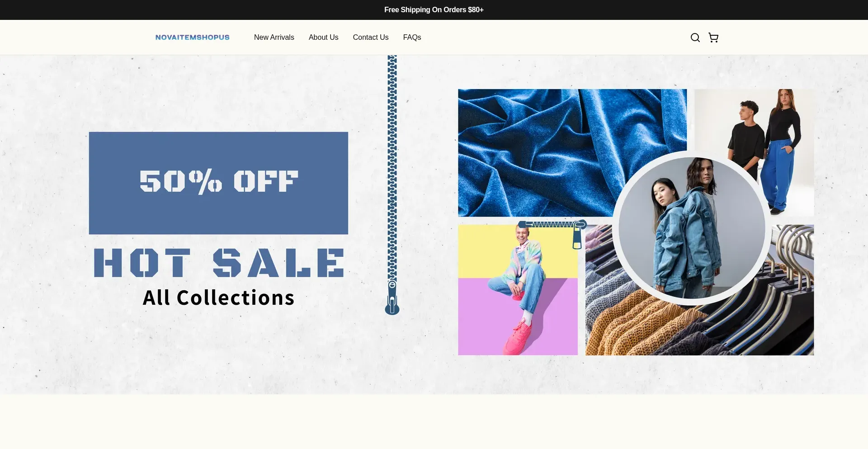Open the About Us page
Screen dimensions: 868x449
click(x=323, y=38)
